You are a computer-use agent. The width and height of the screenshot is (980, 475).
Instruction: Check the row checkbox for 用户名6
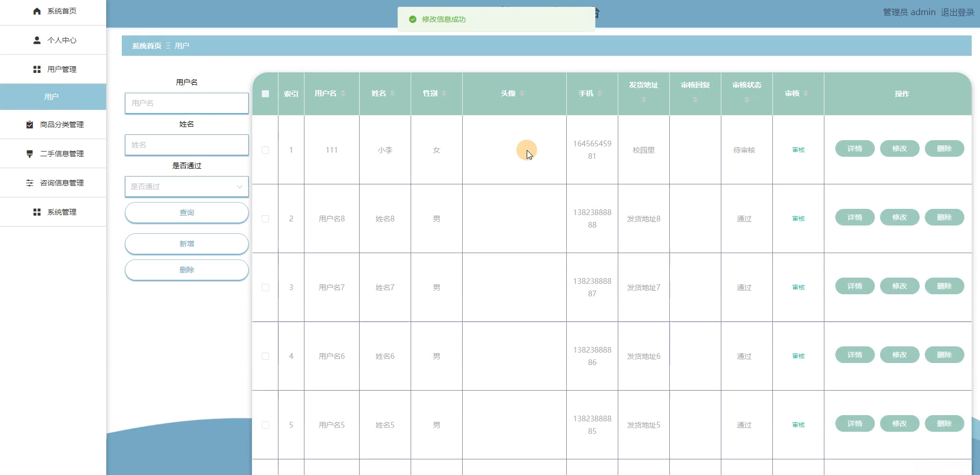click(265, 356)
